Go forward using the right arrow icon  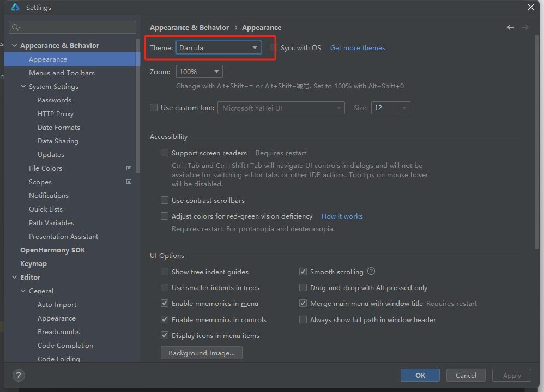click(525, 27)
